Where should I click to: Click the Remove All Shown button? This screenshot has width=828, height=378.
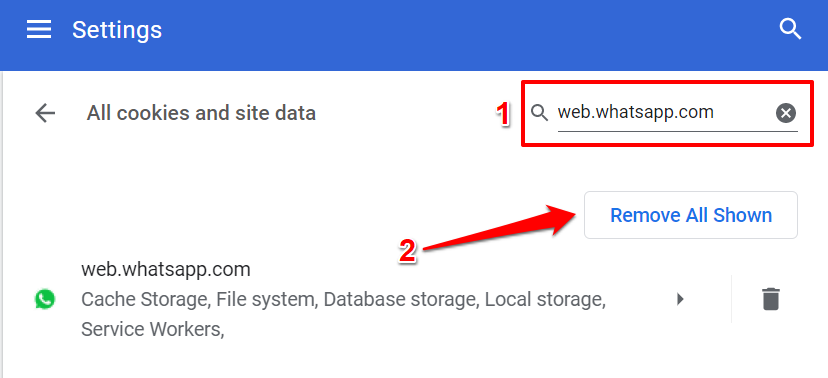(x=691, y=215)
